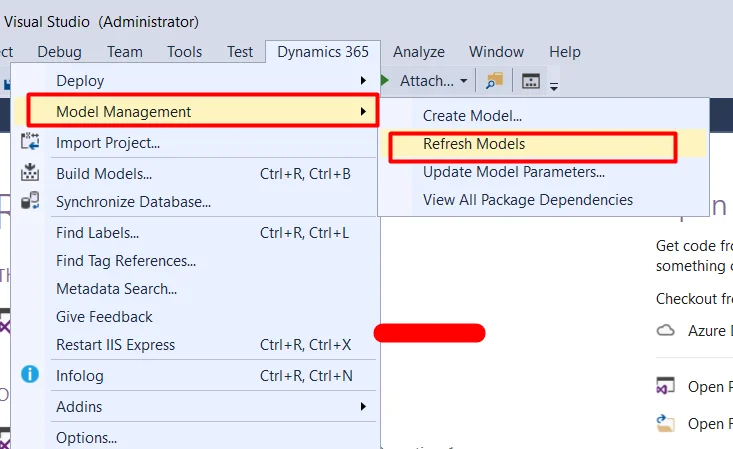733x449 pixels.
Task: Click the folder search toolbar icon
Action: 494,81
